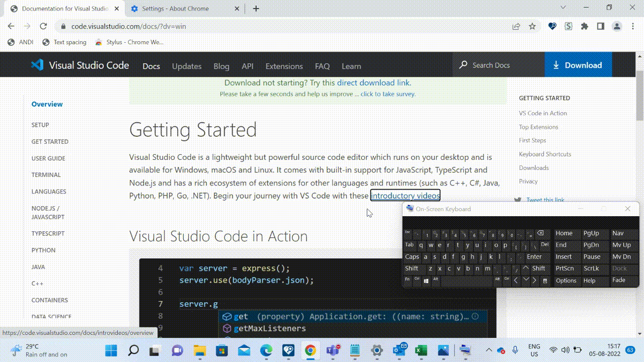Image resolution: width=644 pixels, height=362 pixels.
Task: Open the Docs menu in the site navbar
Action: (151, 66)
